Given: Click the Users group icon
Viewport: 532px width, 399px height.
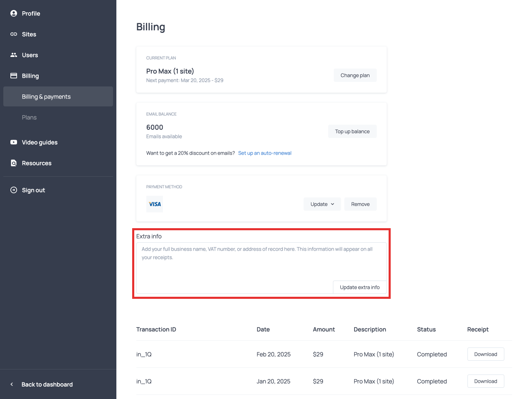Looking at the screenshot, I should (14, 55).
